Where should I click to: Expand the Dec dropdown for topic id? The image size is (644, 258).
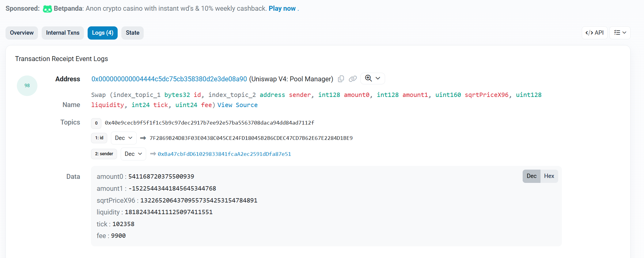point(123,138)
